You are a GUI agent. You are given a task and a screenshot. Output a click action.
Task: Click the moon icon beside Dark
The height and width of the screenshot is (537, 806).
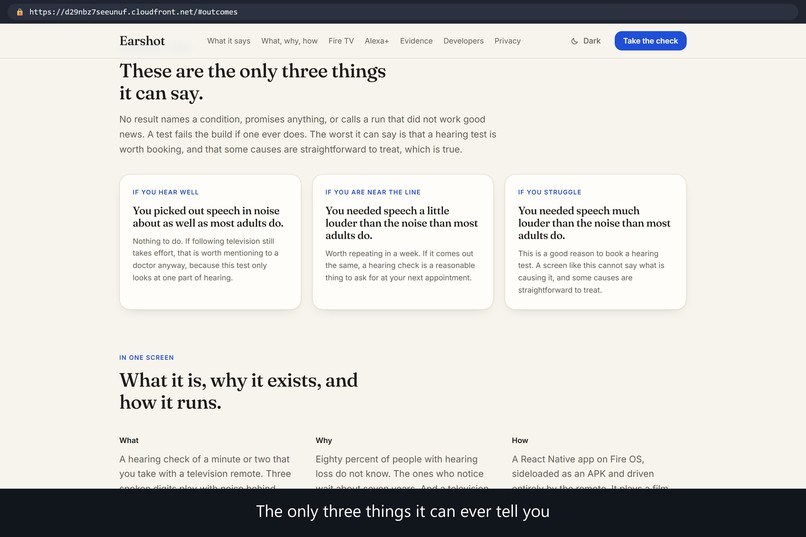pos(574,41)
